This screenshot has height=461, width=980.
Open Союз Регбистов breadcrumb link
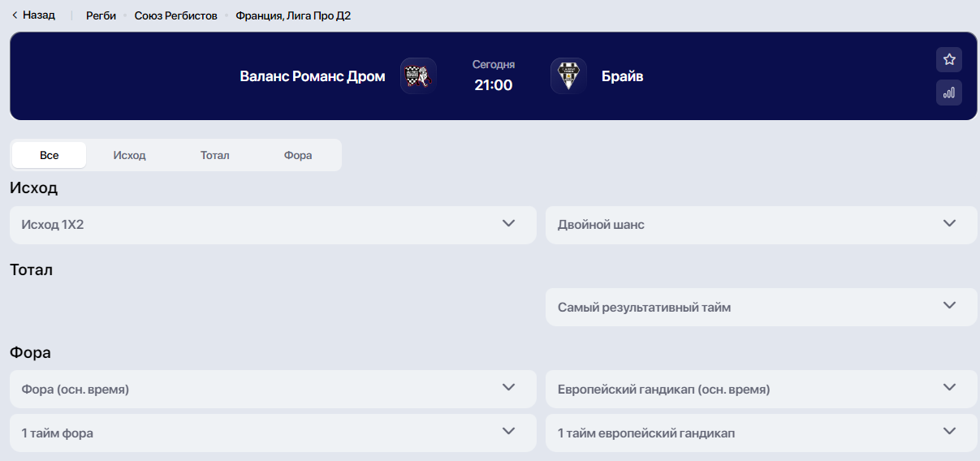[x=176, y=16]
